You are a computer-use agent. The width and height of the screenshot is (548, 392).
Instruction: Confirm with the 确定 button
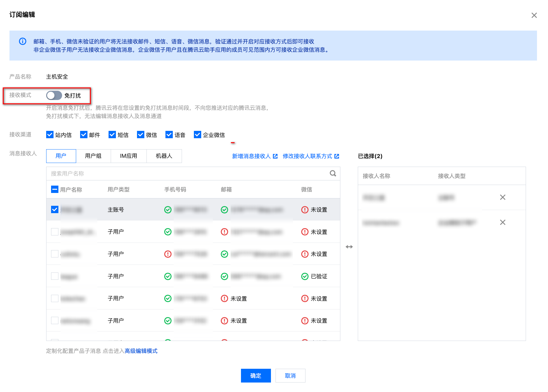pyautogui.click(x=256, y=375)
